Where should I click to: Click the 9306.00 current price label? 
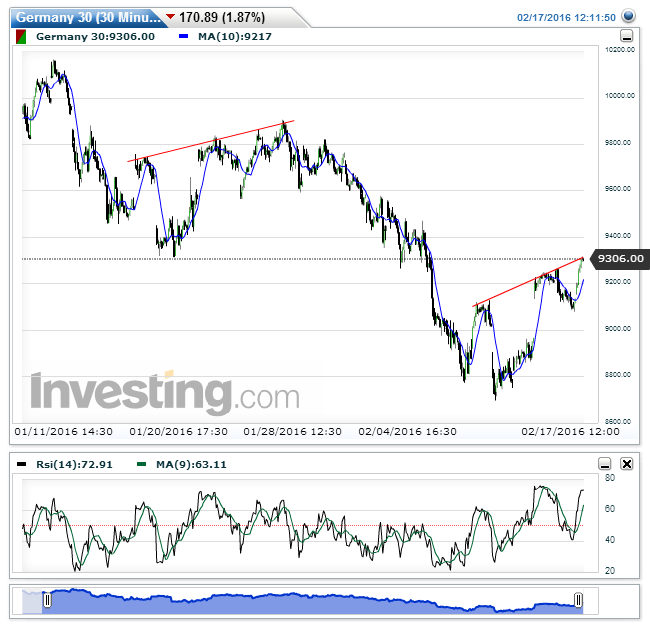tap(619, 259)
